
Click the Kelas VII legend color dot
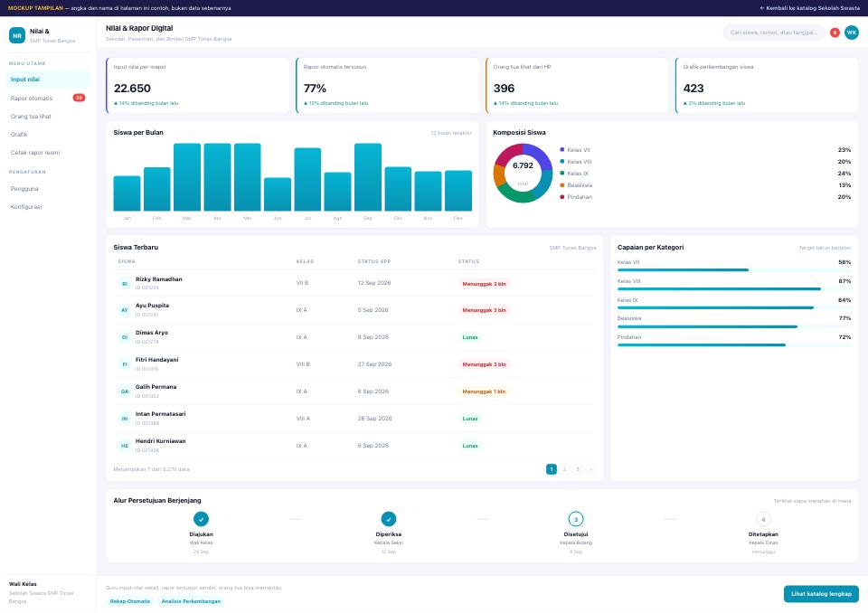[x=561, y=150]
